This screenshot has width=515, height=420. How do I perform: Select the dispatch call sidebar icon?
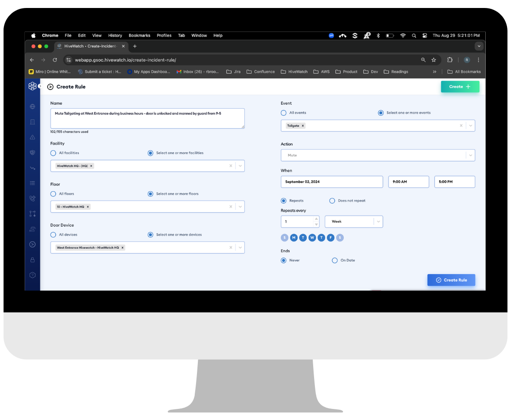[32, 197]
